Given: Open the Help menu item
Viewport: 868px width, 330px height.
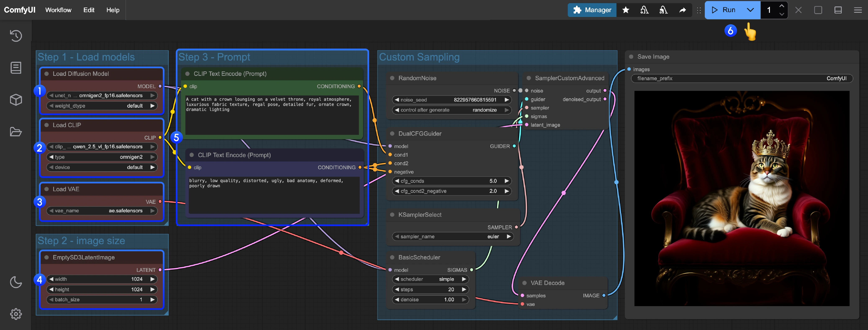Looking at the screenshot, I should (113, 10).
